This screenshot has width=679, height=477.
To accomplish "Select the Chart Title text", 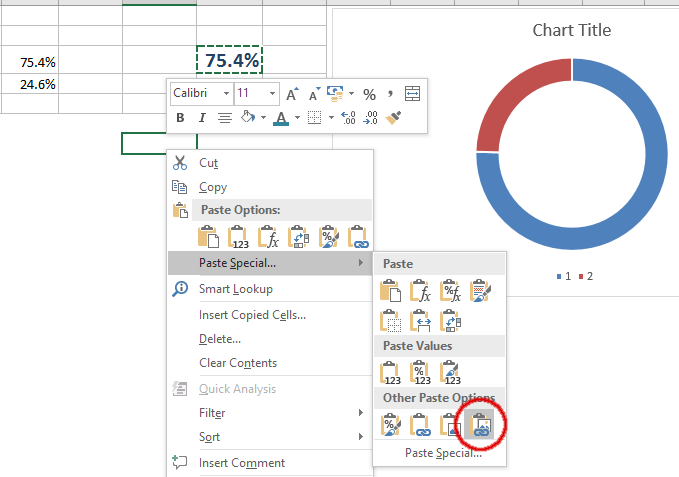I will (571, 30).
